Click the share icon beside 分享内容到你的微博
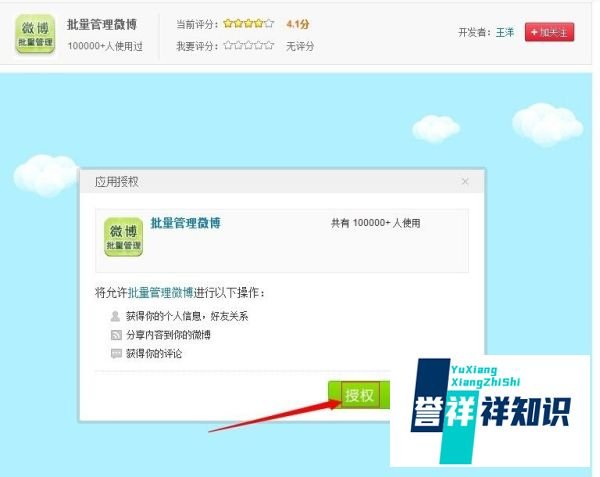 (116, 335)
